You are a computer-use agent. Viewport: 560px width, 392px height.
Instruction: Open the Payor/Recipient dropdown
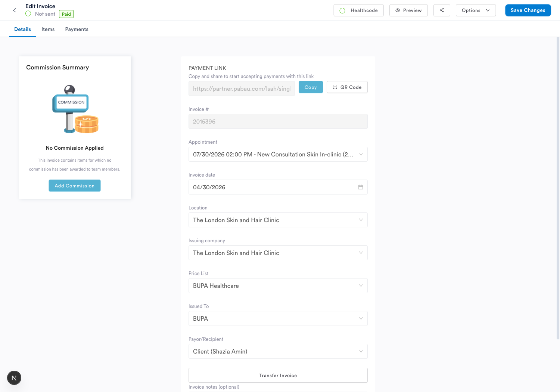(x=278, y=351)
